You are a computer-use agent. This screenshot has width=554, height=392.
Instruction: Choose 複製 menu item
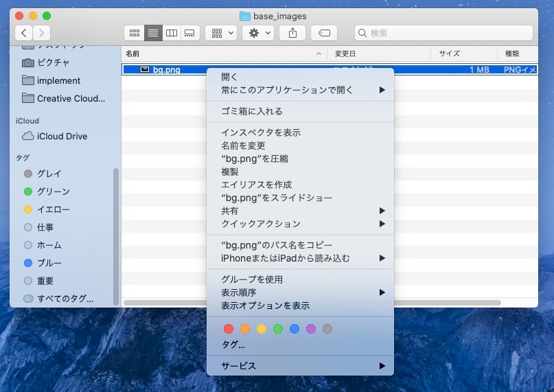pyautogui.click(x=300, y=172)
